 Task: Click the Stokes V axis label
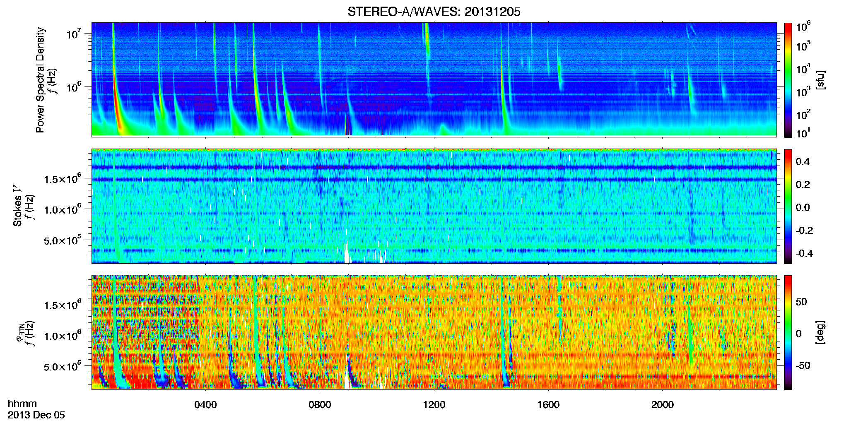pyautogui.click(x=17, y=206)
